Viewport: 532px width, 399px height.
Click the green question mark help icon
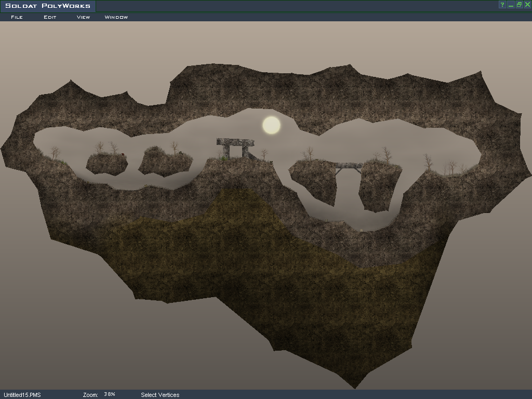pyautogui.click(x=502, y=5)
